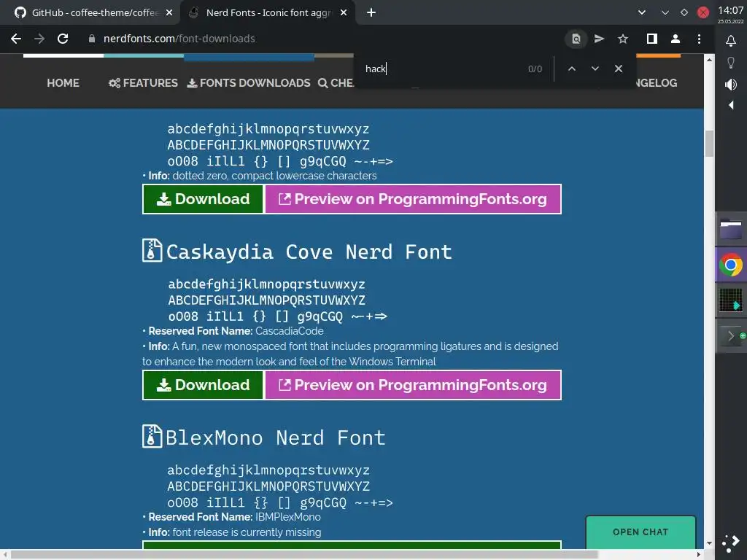Click the Caskaydia Cove Nerd Font heading

pyautogui.click(x=309, y=252)
